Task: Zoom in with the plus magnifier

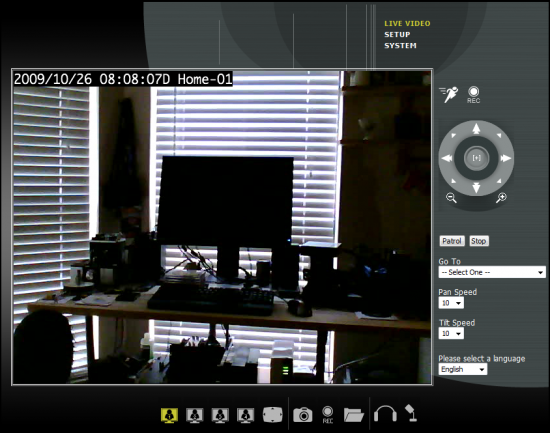Action: 501,198
